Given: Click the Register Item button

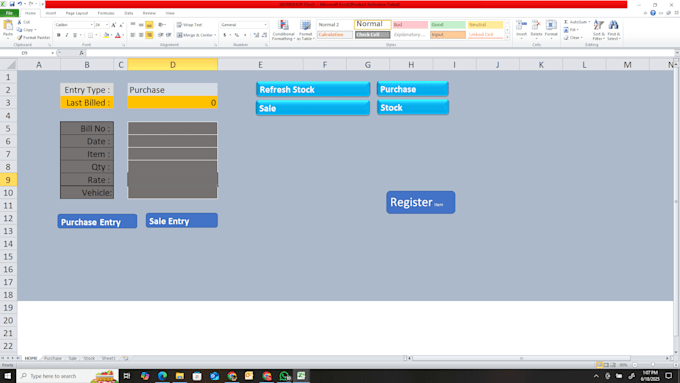Looking at the screenshot, I should click(421, 202).
